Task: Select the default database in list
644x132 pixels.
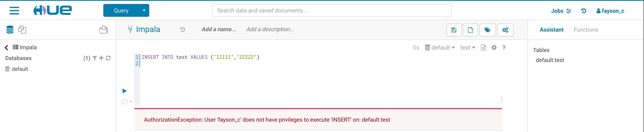Action: pyautogui.click(x=20, y=69)
